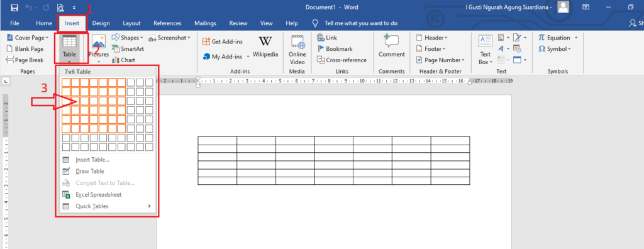Click Get Add-ins
The image size is (644, 249).
point(222,41)
